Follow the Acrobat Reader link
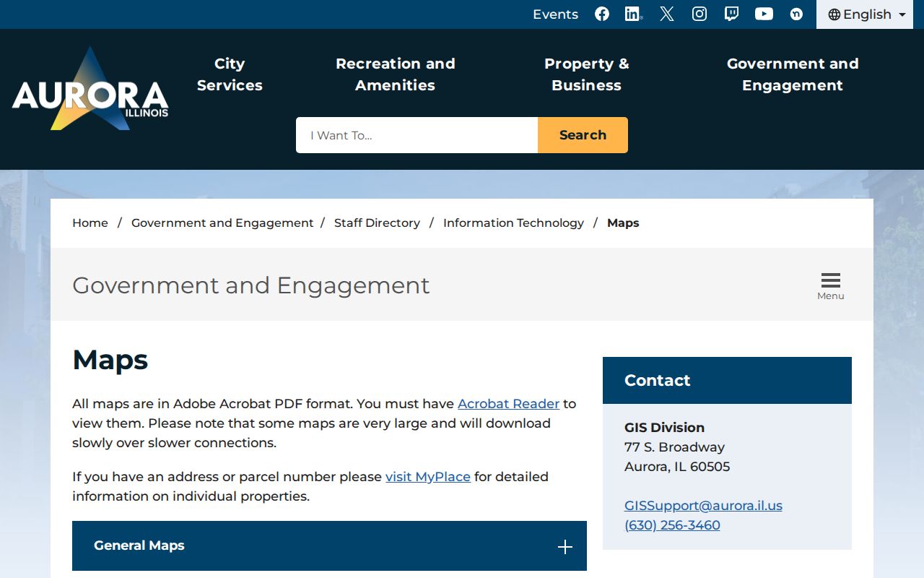924x578 pixels. click(x=508, y=404)
